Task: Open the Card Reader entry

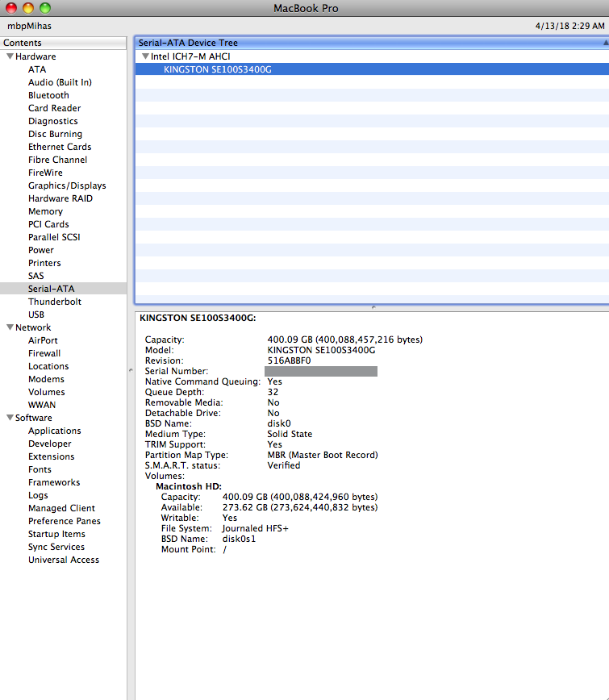Action: 55,108
